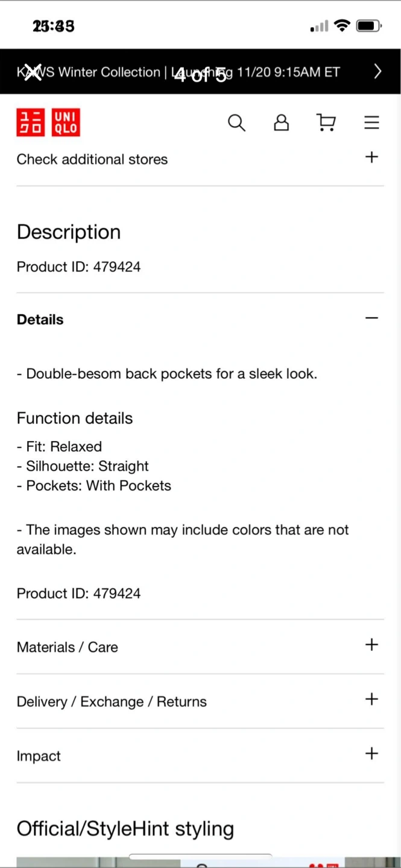401x868 pixels.
Task: Tap the banner right chevron arrow
Action: (x=377, y=72)
